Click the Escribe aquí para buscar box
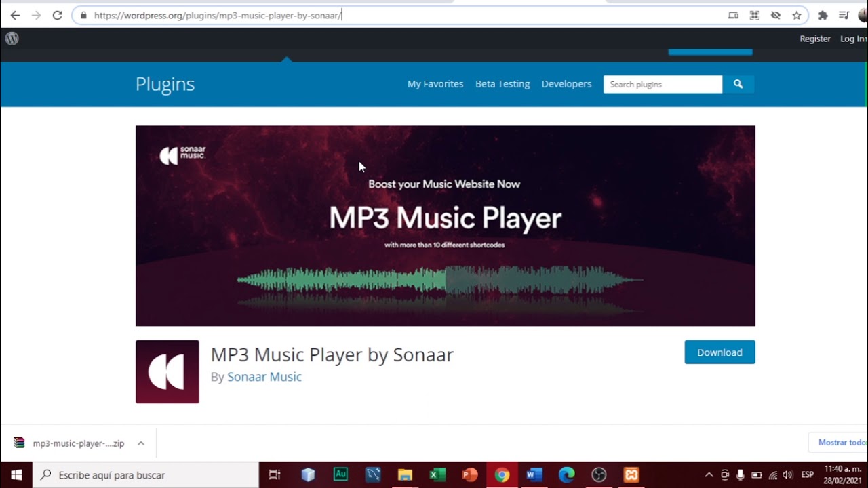The image size is (868, 488). [x=146, y=475]
